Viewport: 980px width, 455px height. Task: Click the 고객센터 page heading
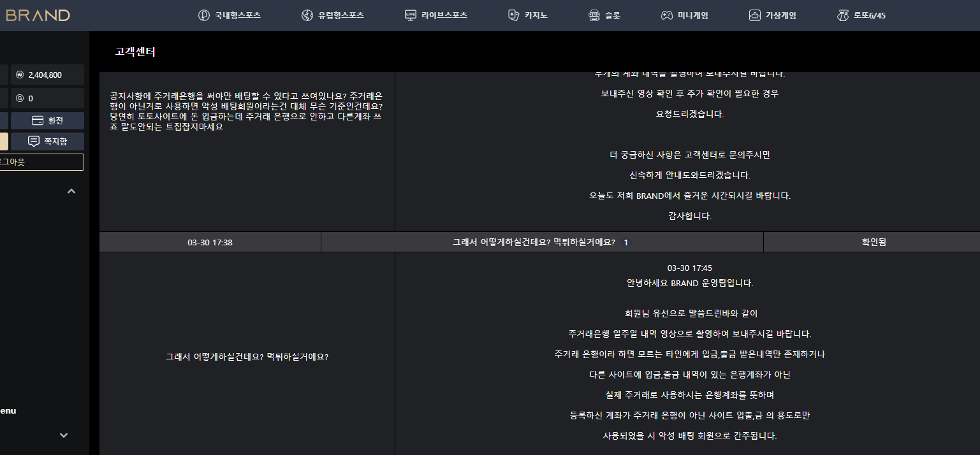coord(135,52)
